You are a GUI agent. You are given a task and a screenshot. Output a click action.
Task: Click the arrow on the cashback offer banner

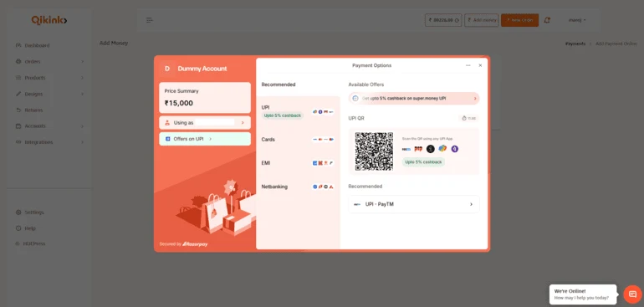[475, 99]
